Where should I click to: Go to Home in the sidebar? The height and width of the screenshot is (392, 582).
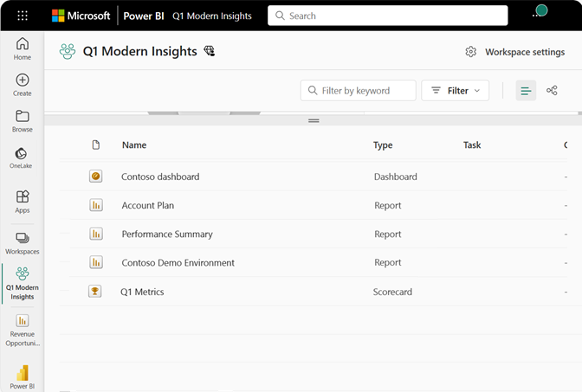pyautogui.click(x=23, y=48)
